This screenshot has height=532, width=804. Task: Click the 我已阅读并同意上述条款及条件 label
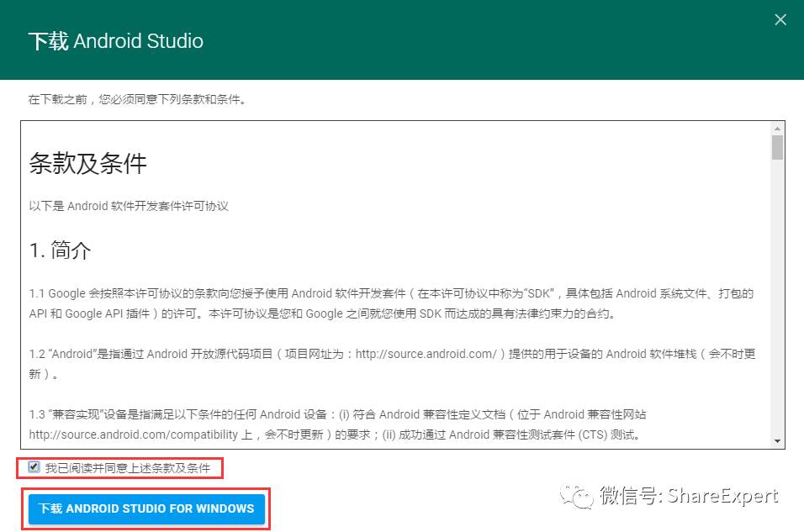[128, 468]
